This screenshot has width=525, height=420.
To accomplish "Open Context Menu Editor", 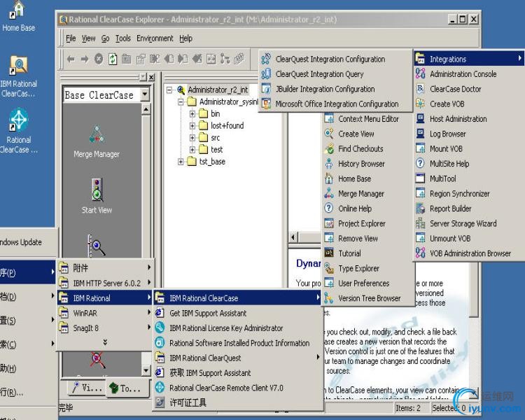I will point(367,119).
